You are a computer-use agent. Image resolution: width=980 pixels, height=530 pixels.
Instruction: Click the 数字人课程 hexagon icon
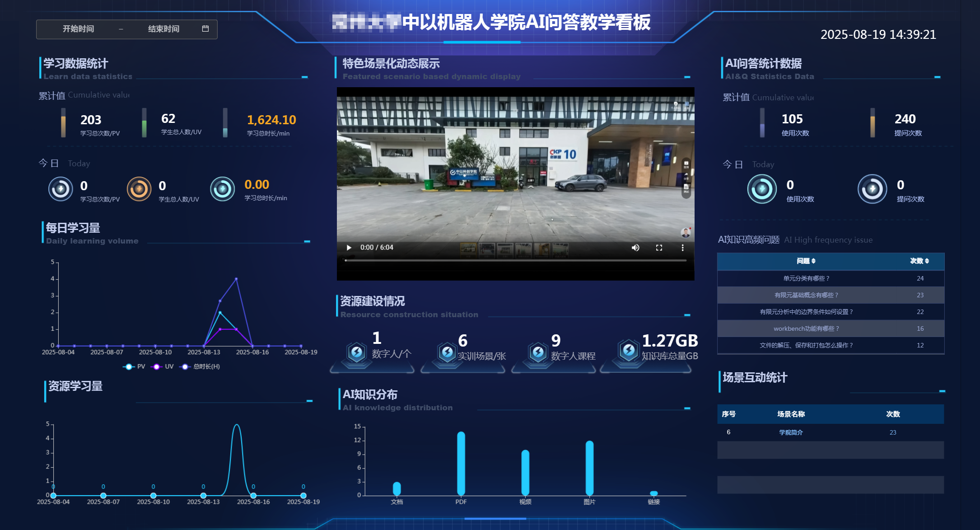tap(538, 352)
